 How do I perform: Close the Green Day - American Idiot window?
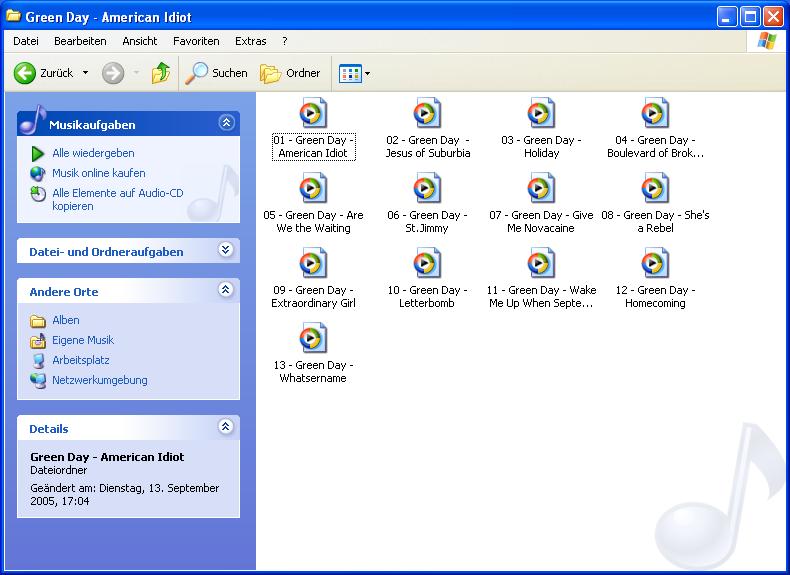(x=773, y=17)
